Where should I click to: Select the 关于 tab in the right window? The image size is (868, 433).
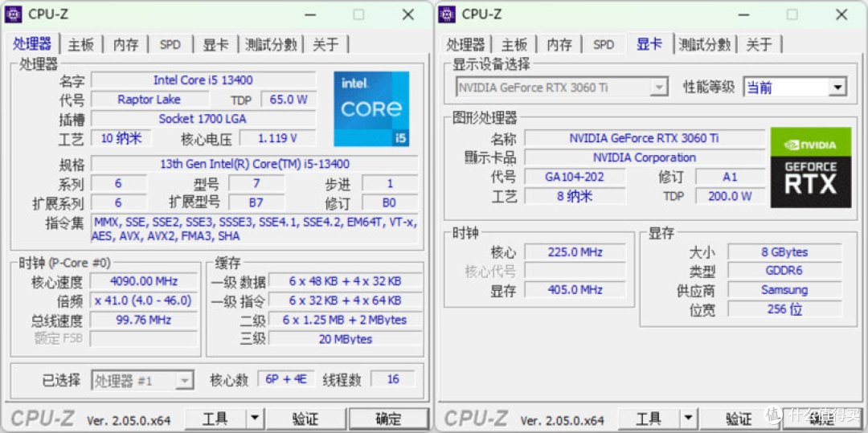[x=759, y=45]
